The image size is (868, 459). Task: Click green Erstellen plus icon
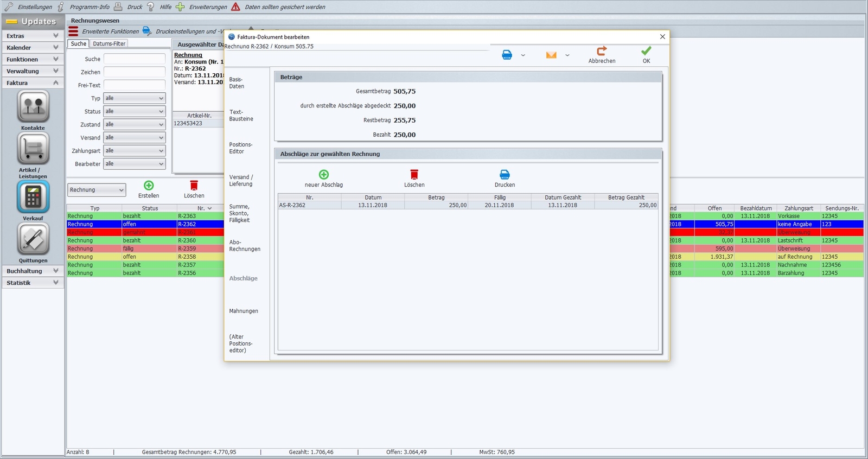pyautogui.click(x=149, y=186)
